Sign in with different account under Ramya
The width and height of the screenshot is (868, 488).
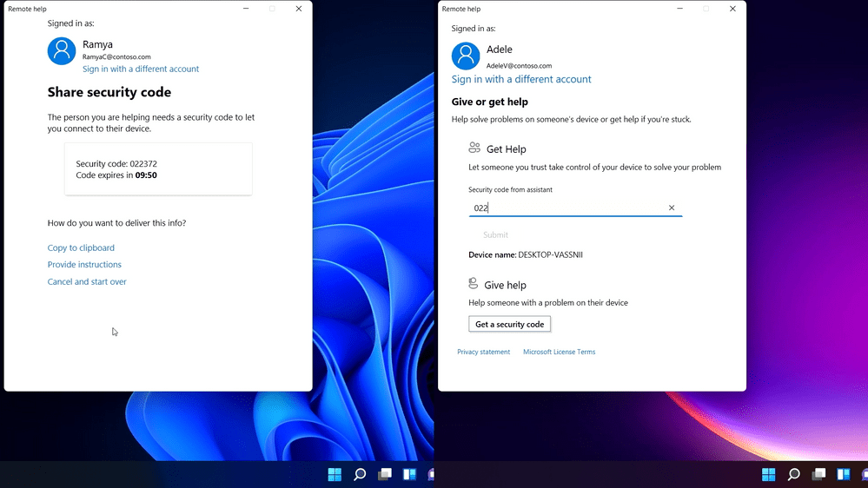pos(141,69)
